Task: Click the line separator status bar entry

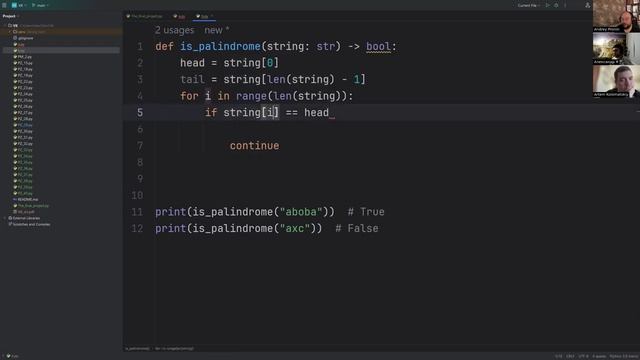Action: click(x=570, y=356)
